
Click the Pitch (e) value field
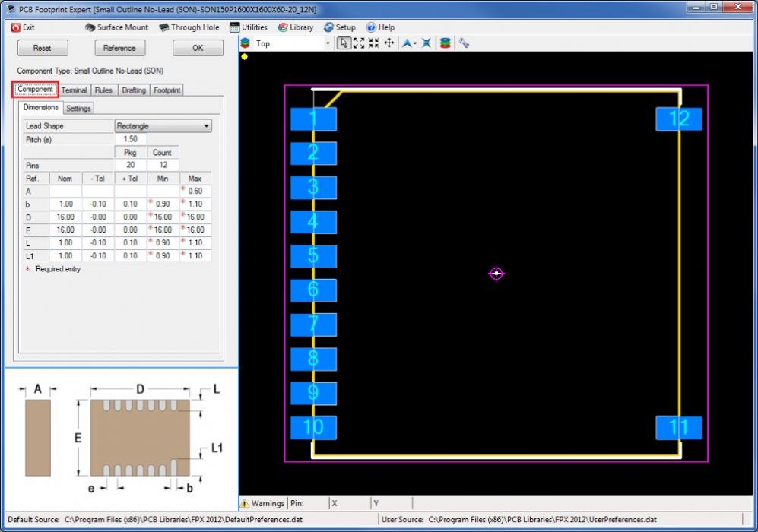point(130,140)
